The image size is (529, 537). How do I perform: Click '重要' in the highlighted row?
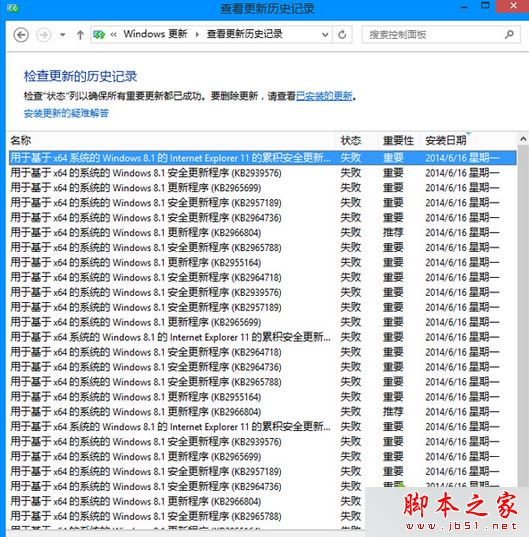click(393, 158)
